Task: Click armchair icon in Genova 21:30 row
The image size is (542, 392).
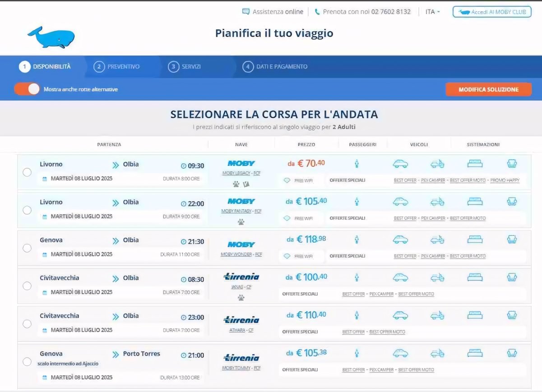Action: (x=512, y=240)
